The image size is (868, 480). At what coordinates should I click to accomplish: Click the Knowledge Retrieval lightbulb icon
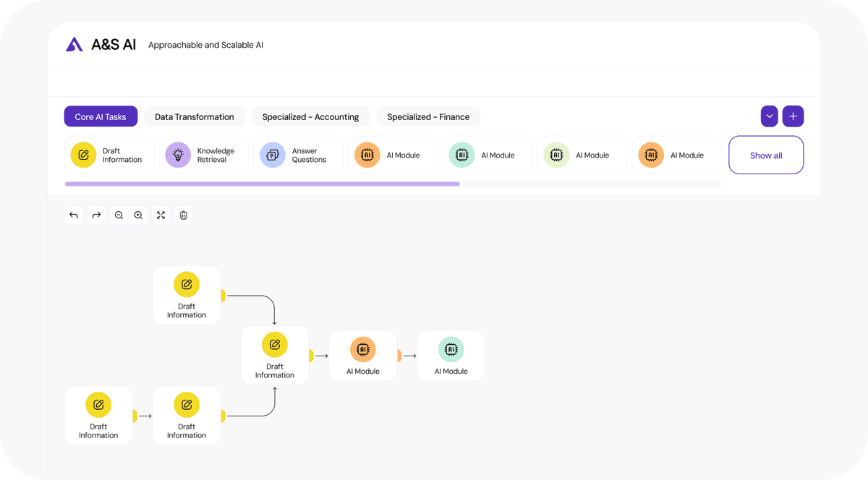178,155
